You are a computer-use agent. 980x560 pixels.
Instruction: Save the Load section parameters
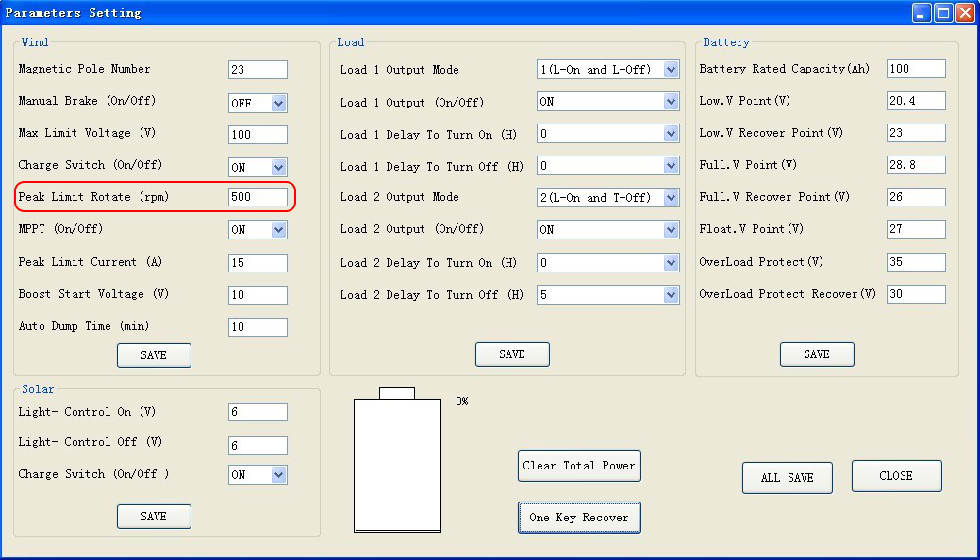tap(512, 354)
